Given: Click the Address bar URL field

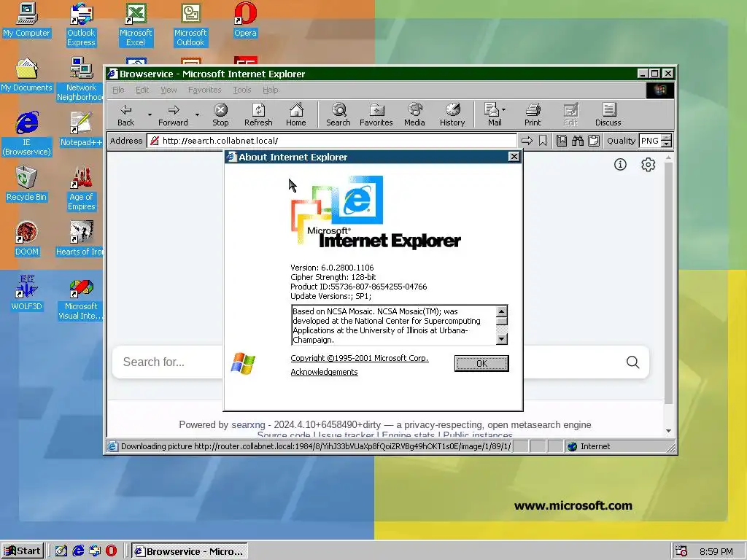Looking at the screenshot, I should [332, 141].
